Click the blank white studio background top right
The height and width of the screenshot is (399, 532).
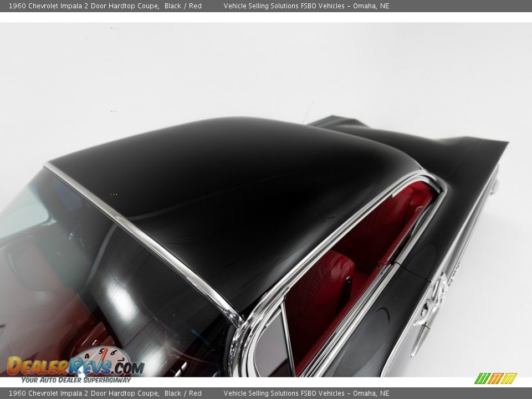pyautogui.click(x=443, y=66)
